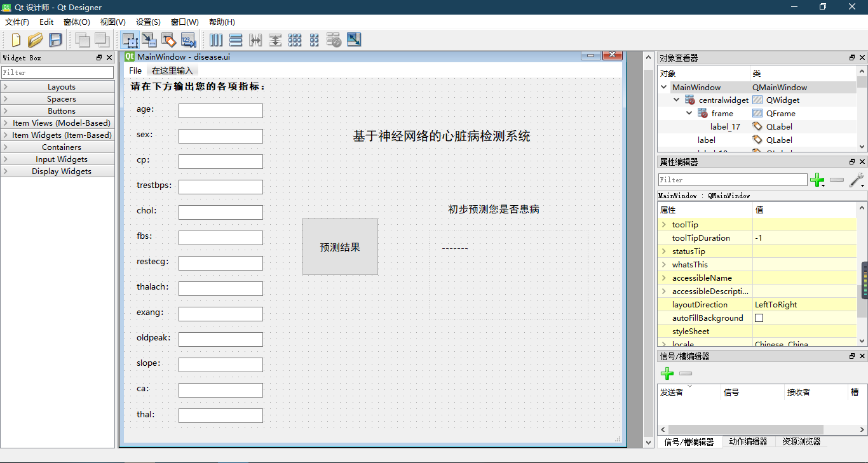The image size is (868, 463).
Task: Switch to the 动作编辑器 tab
Action: point(748,441)
